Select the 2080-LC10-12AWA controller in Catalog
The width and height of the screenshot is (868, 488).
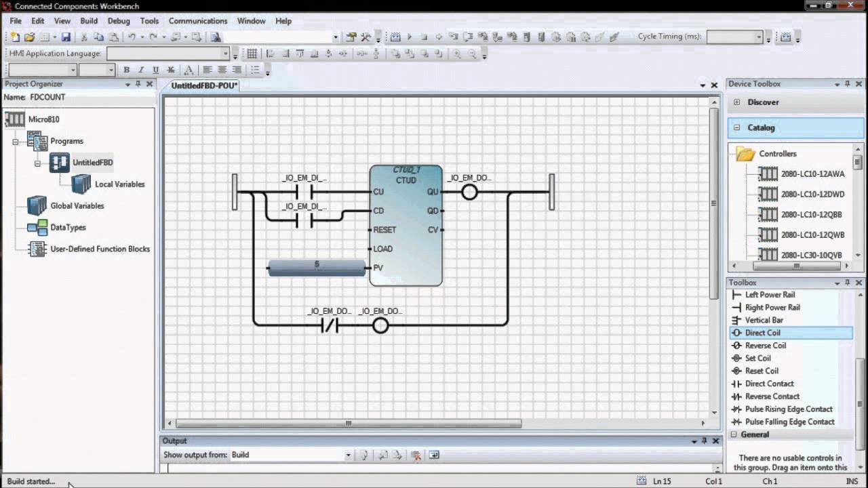tap(814, 174)
